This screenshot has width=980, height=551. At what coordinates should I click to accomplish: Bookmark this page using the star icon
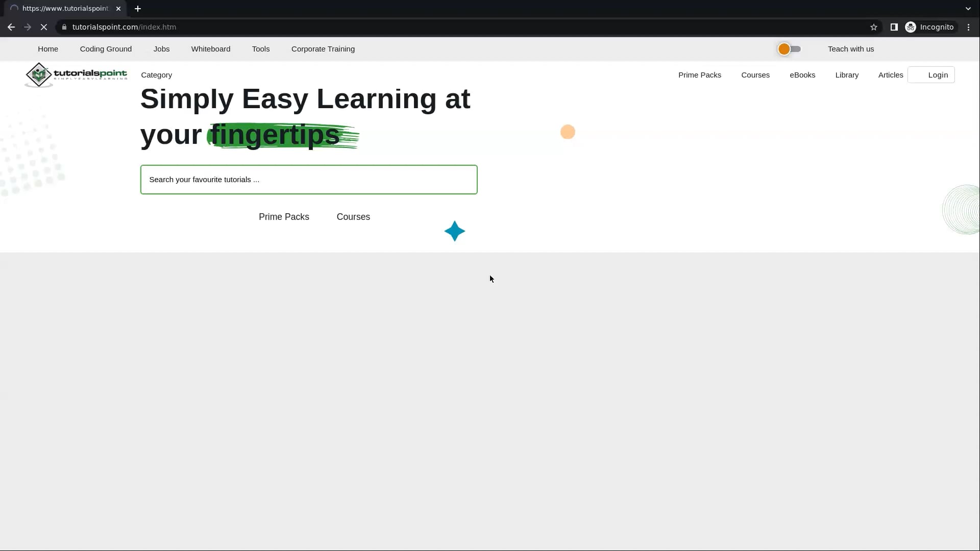(874, 27)
